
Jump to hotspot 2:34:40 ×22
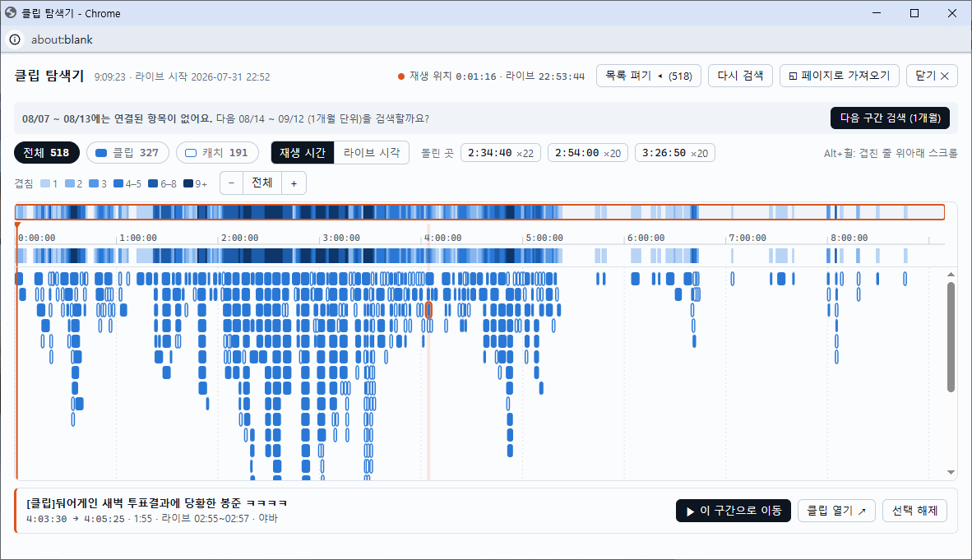point(501,153)
